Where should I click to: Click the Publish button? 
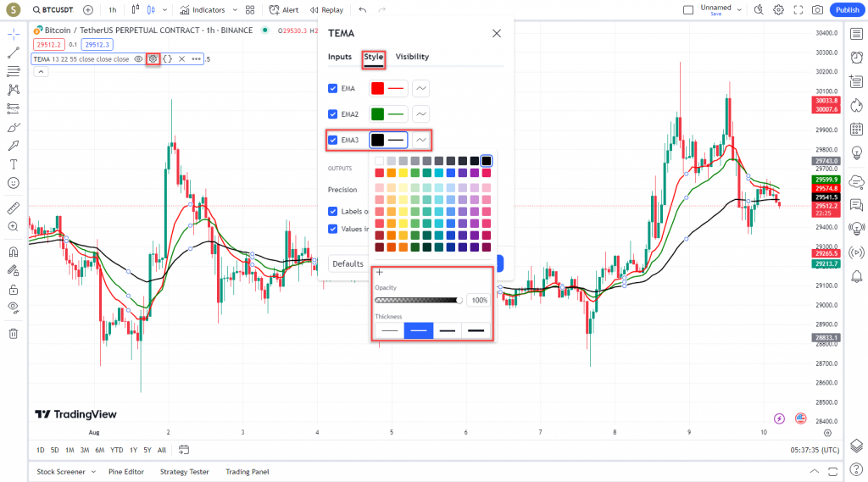click(847, 10)
